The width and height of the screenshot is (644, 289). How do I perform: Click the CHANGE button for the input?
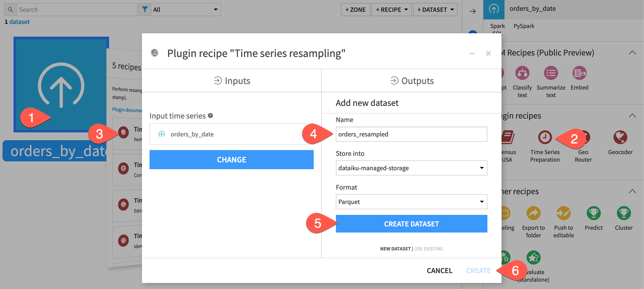[x=231, y=160]
